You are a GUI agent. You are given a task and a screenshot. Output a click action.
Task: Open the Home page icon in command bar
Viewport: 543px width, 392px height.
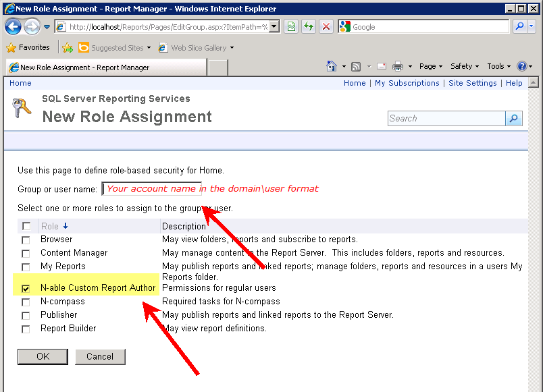click(x=332, y=66)
